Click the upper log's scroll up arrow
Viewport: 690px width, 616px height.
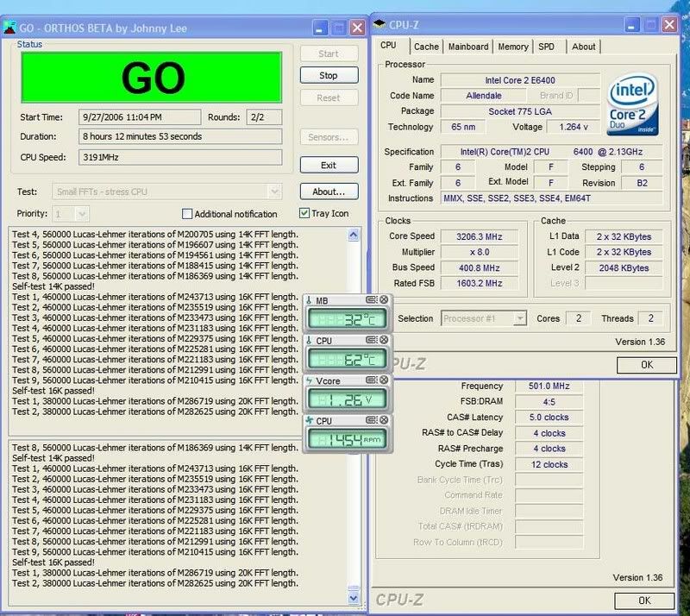354,236
